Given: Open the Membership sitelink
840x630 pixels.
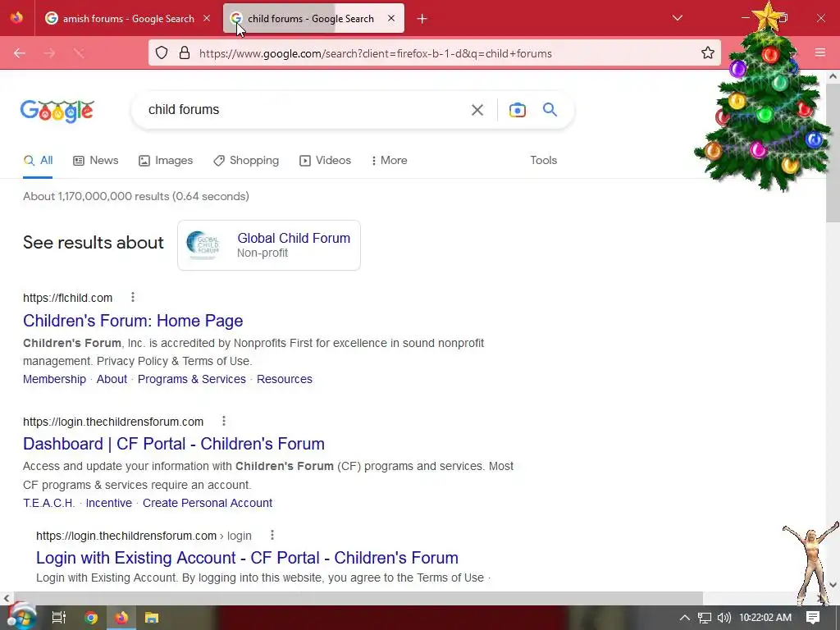Looking at the screenshot, I should tap(55, 379).
